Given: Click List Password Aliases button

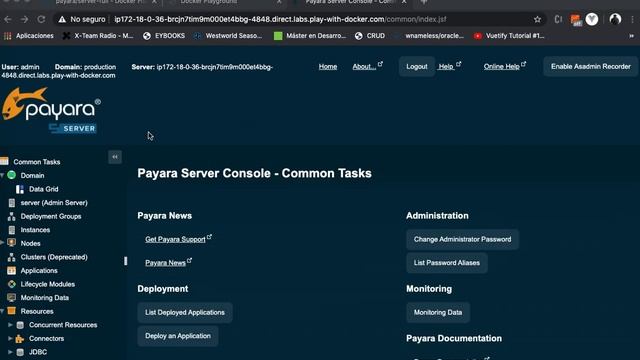Looking at the screenshot, I should [447, 263].
